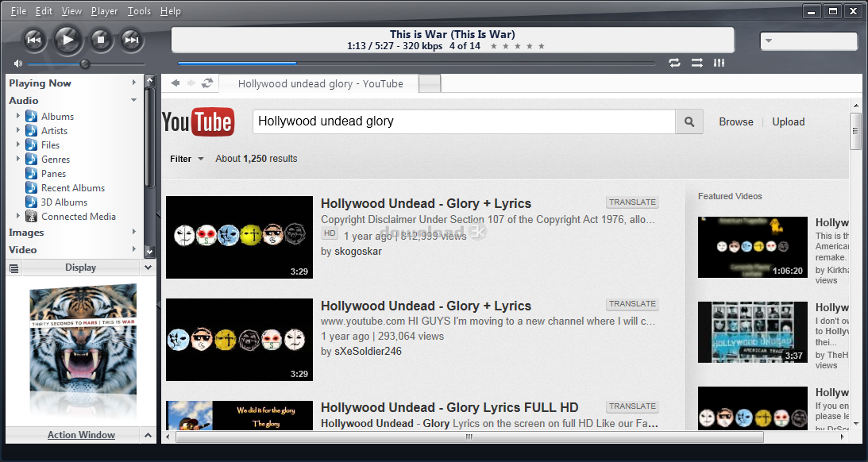Open the 1:06:20 featured video thumbnail

point(752,248)
